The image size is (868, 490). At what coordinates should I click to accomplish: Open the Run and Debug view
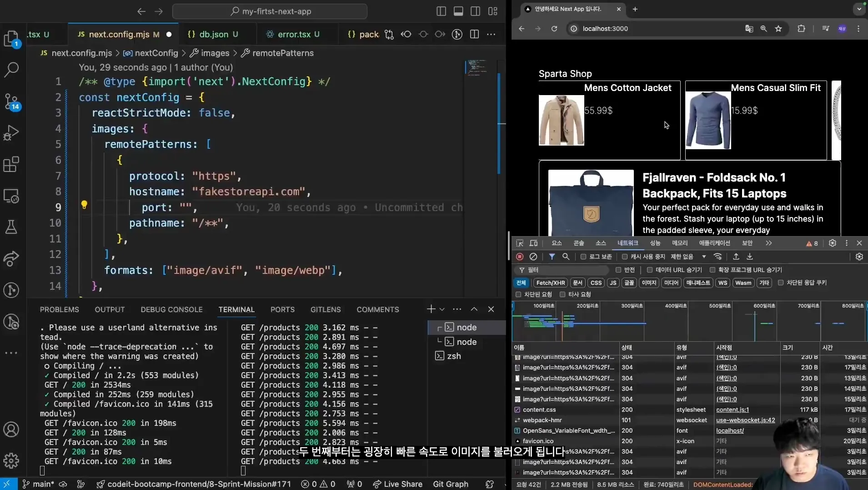click(11, 133)
